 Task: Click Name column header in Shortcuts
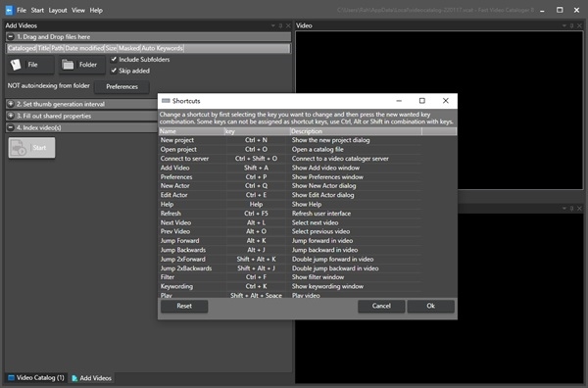192,131
